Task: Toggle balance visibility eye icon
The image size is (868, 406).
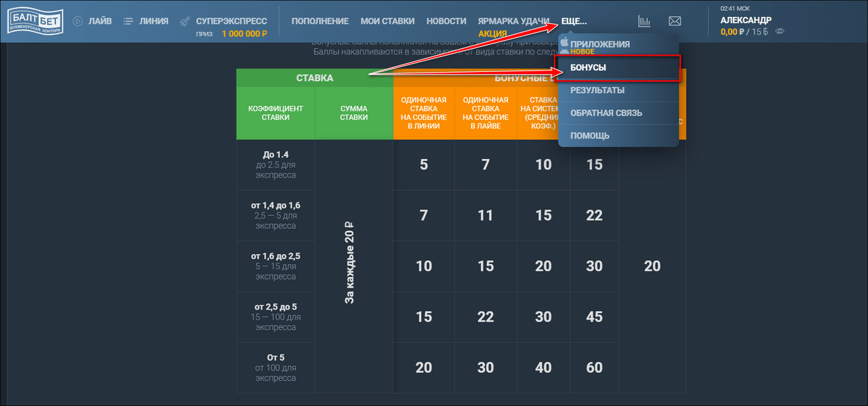Action: click(x=780, y=31)
